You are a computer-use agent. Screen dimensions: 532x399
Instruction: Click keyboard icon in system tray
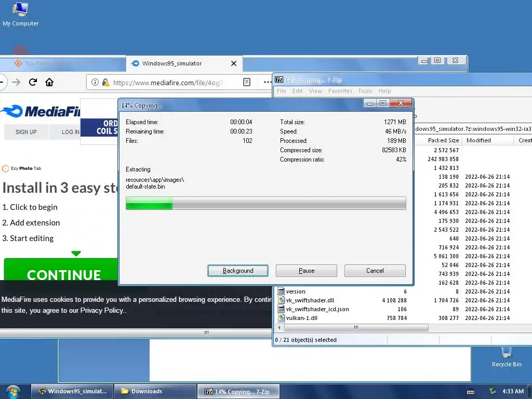pyautogui.click(x=471, y=392)
